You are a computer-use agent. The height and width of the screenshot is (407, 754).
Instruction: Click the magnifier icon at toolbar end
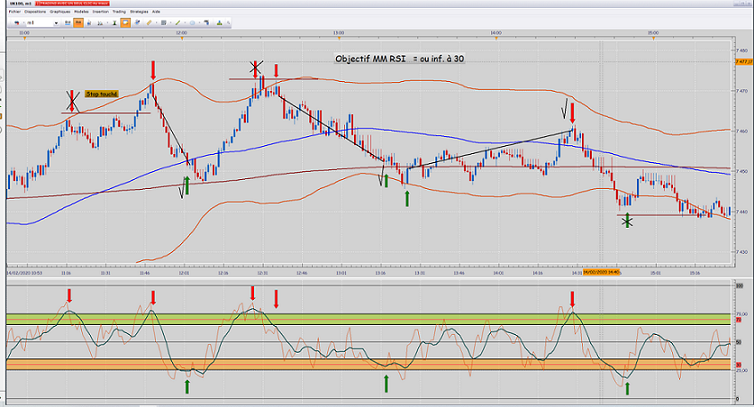point(228,23)
